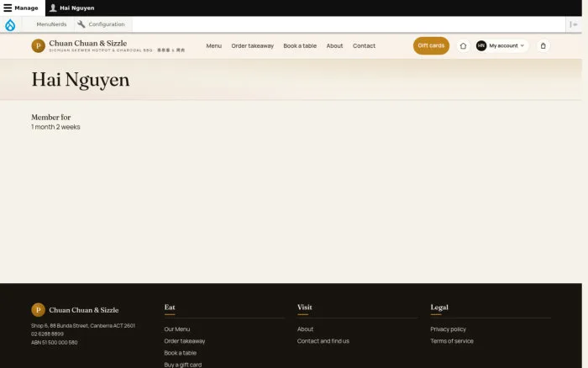Viewport: 588px width, 368px height.
Task: Open the MenuNerds admin menu item
Action: 51,24
